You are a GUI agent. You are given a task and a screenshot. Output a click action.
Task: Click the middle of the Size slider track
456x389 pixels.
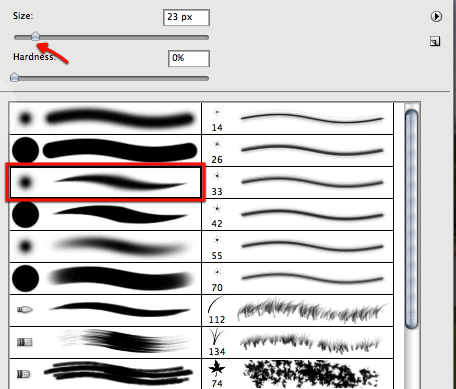[x=111, y=38]
